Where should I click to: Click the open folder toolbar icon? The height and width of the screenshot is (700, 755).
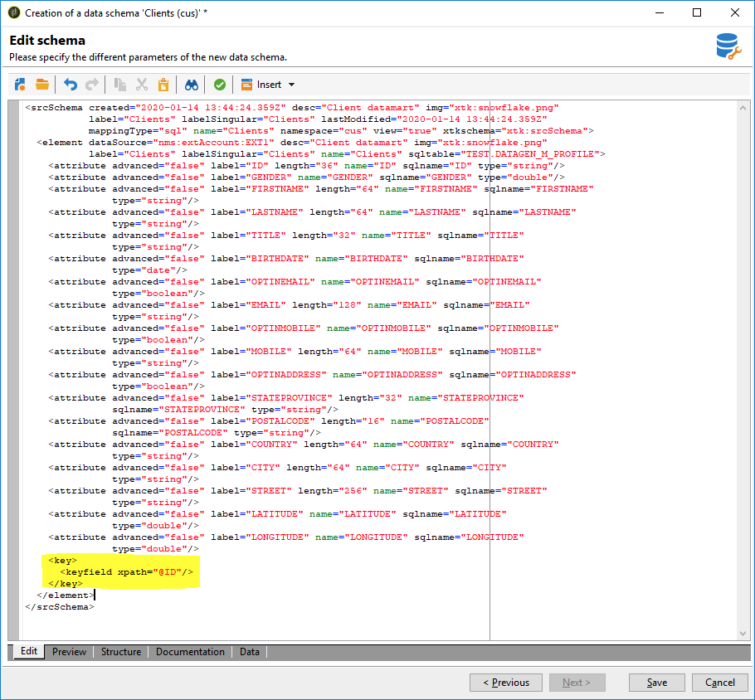click(x=41, y=85)
